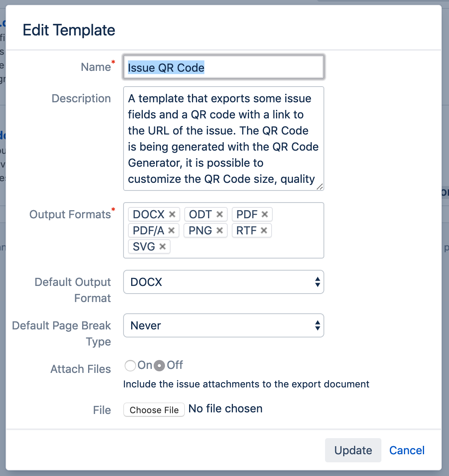Remove the SVG output format tag

[163, 246]
